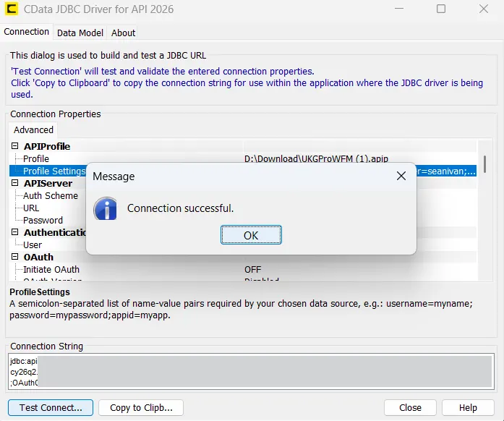This screenshot has width=504, height=421.
Task: Minimize the CData JDBC Driver window
Action: 399,9
